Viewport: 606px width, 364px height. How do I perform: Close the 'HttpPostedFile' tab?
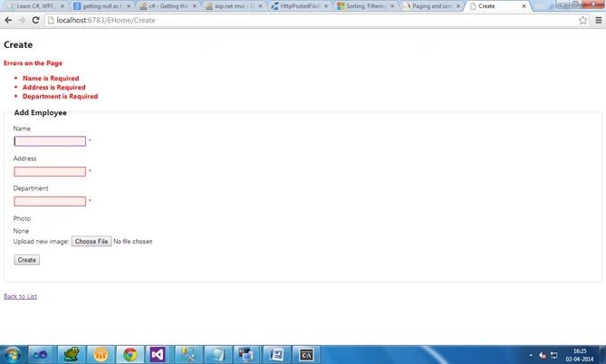[326, 6]
